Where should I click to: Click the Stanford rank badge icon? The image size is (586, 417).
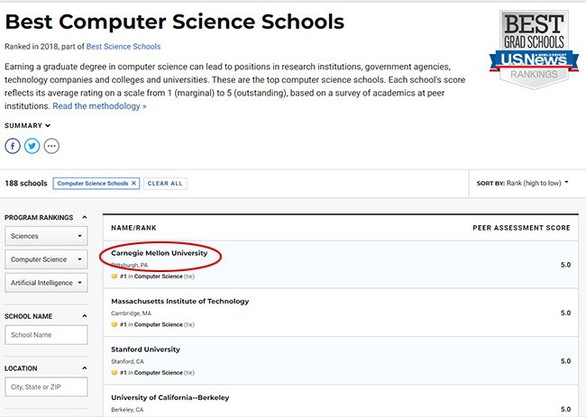coord(114,373)
